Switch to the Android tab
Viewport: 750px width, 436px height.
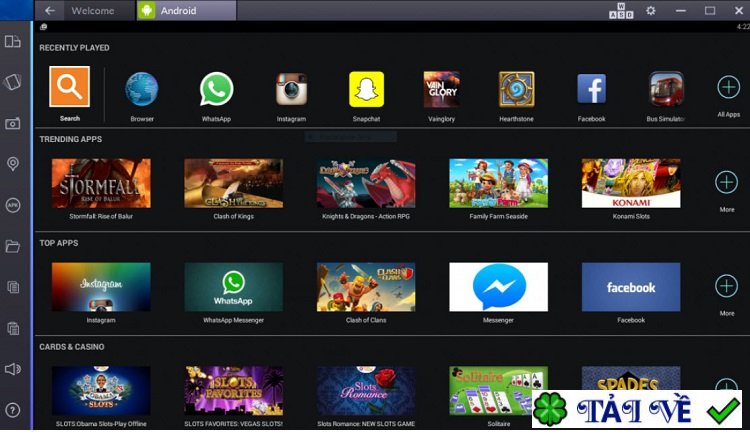(x=187, y=11)
